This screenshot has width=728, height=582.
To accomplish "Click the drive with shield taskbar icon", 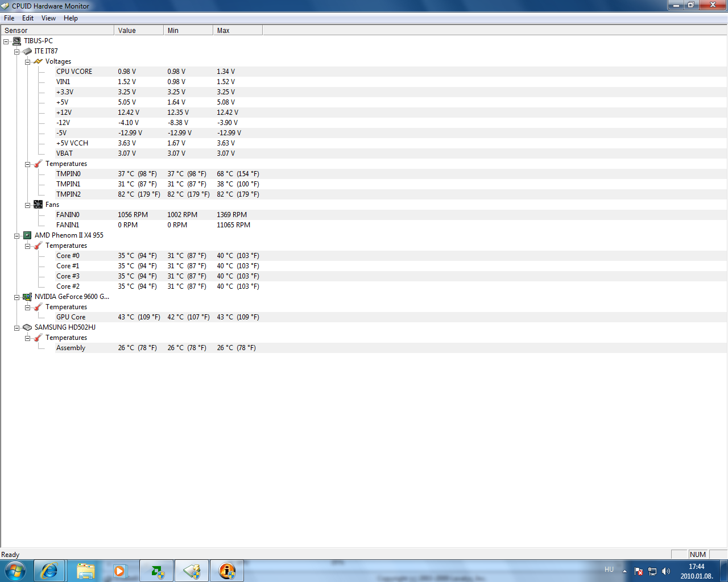I will pos(192,571).
